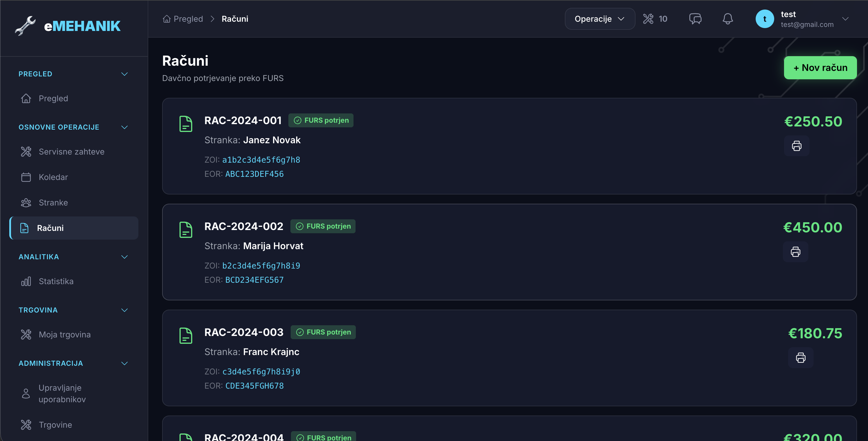Open Statistika from the sidebar
Viewport: 868px width, 441px height.
56,281
